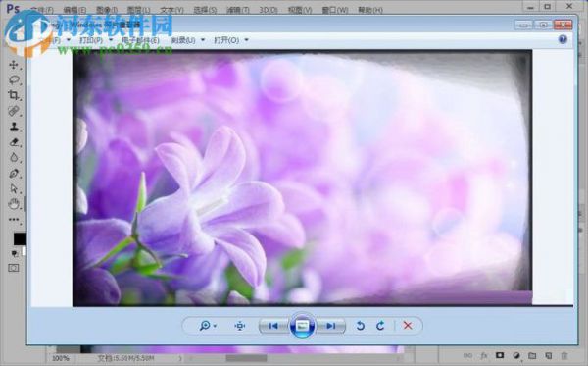Viewport: 588px width, 366px height.
Task: Select the Eraser tool
Action: (14, 142)
